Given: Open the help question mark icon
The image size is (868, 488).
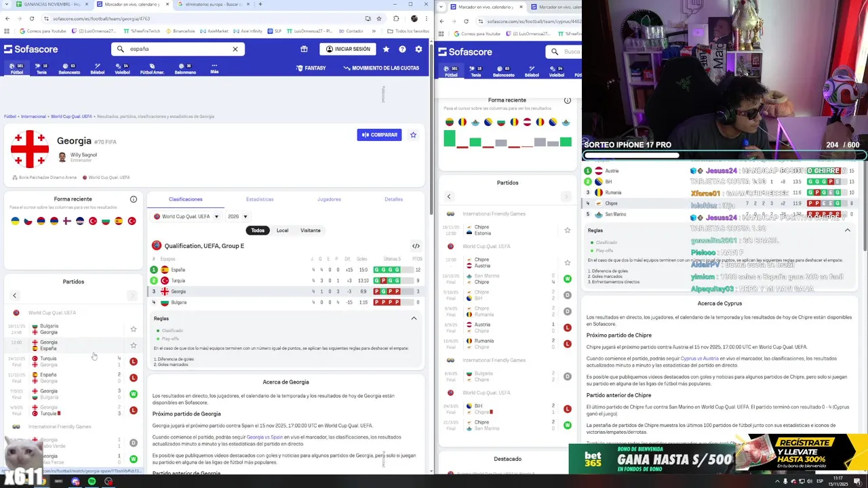Looking at the screenshot, I should tap(402, 49).
